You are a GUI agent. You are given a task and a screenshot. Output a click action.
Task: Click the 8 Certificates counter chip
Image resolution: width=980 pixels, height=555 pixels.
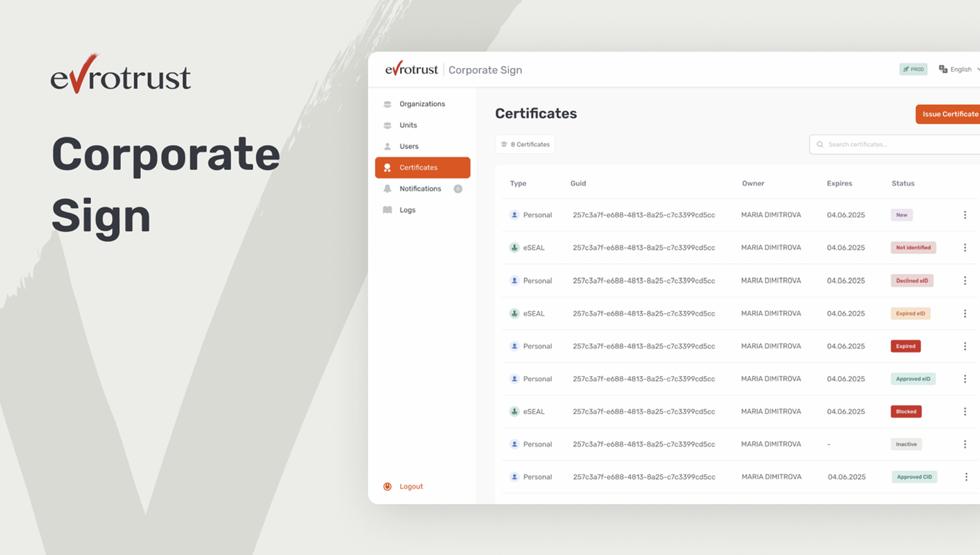[x=525, y=144]
